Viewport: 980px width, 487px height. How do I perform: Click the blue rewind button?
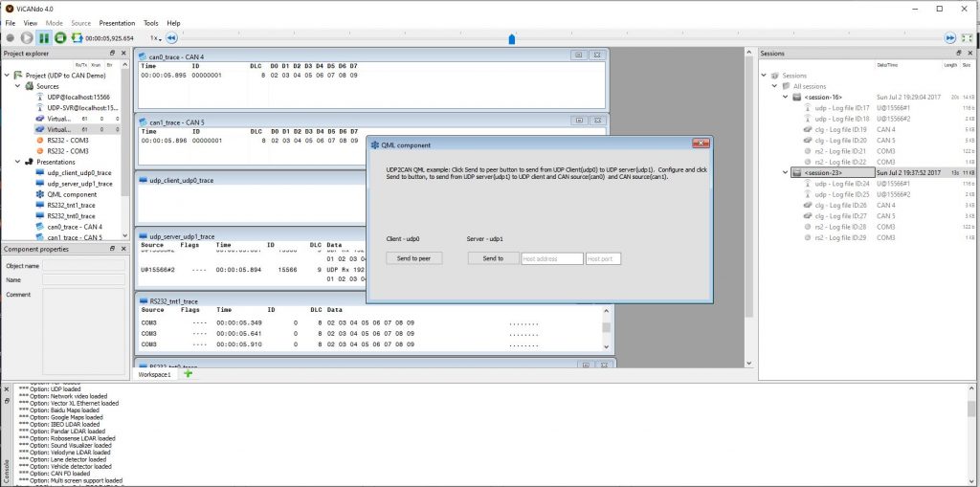pyautogui.click(x=171, y=38)
